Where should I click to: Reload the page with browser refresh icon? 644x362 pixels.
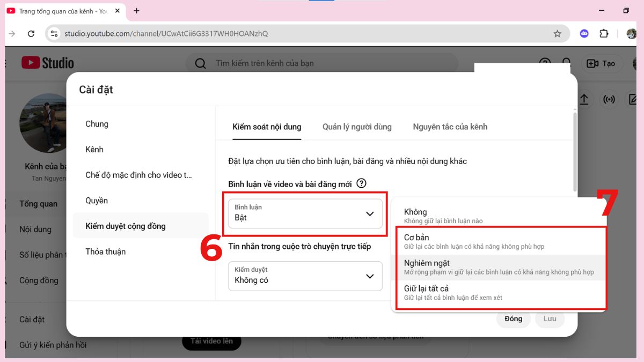(x=31, y=34)
